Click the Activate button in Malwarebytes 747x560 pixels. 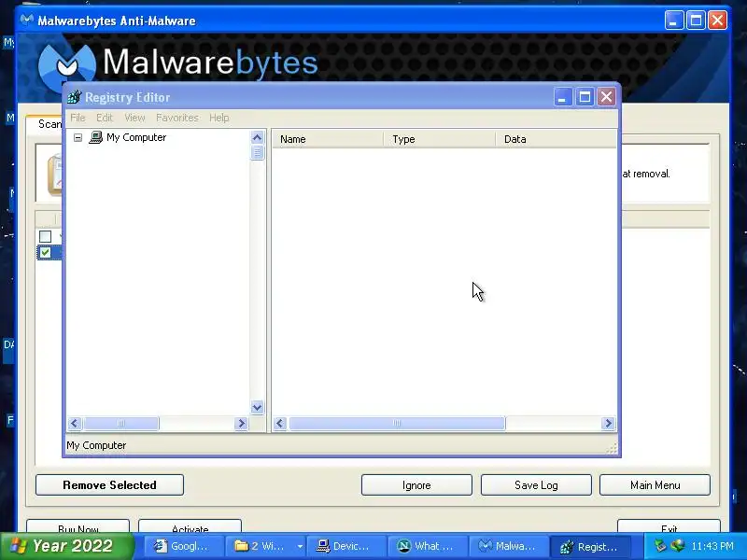[x=190, y=526]
